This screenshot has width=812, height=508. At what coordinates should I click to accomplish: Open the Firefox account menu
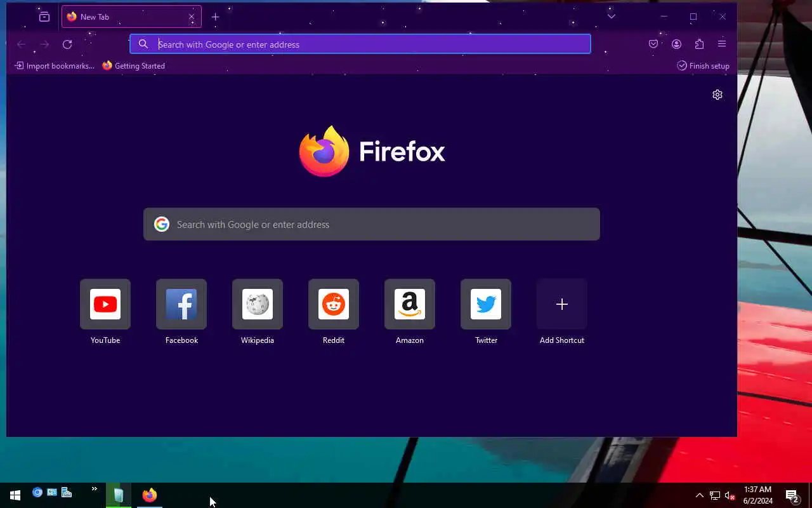coord(676,44)
